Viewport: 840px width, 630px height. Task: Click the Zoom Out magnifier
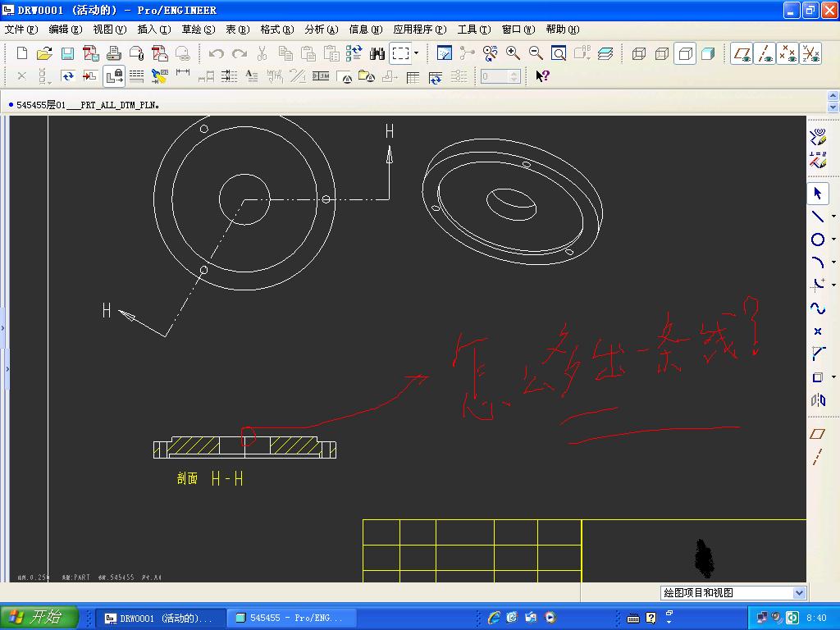(536, 53)
